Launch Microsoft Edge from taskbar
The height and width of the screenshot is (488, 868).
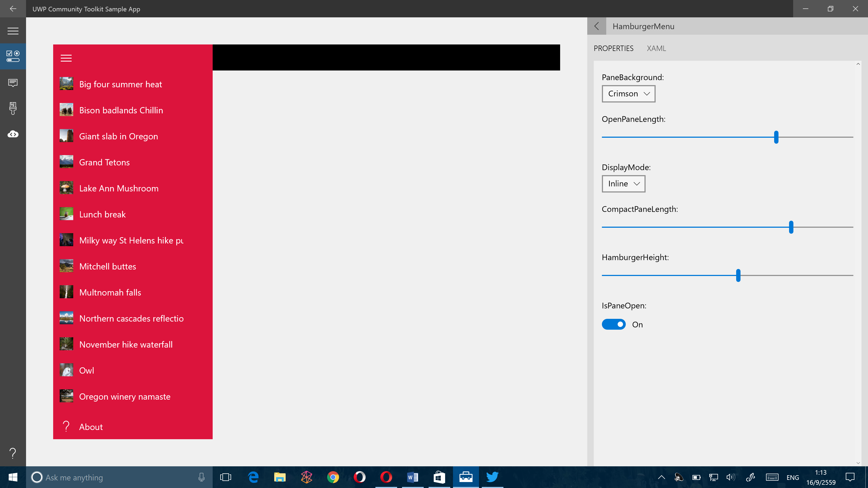253,477
